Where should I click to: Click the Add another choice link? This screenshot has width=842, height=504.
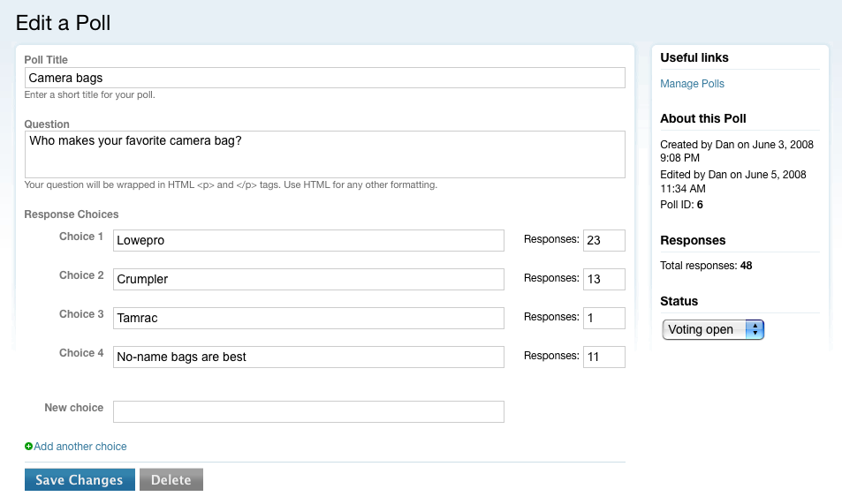click(80, 447)
